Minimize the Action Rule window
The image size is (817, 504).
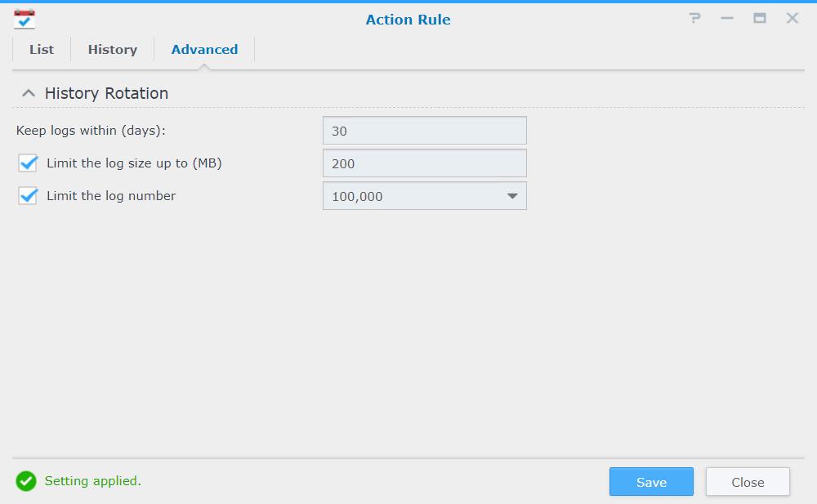[727, 18]
